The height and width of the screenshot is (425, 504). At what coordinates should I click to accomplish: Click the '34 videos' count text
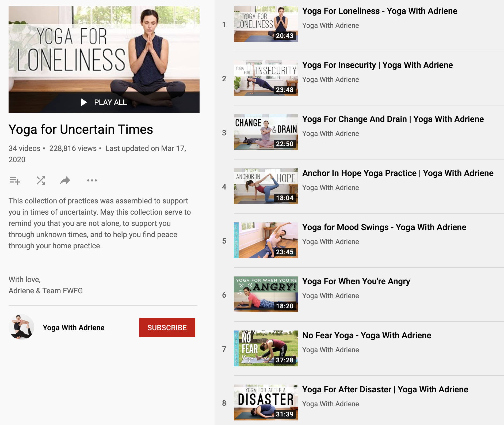pyautogui.click(x=24, y=148)
